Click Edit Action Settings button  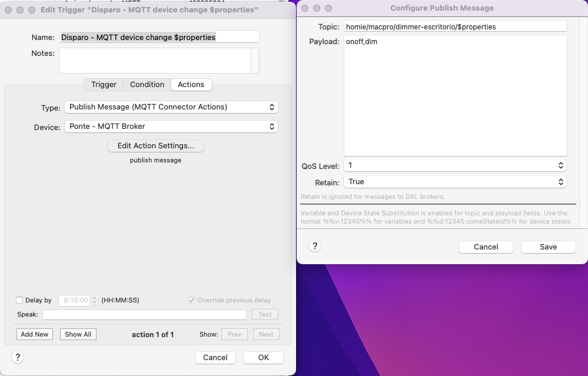pyautogui.click(x=155, y=145)
